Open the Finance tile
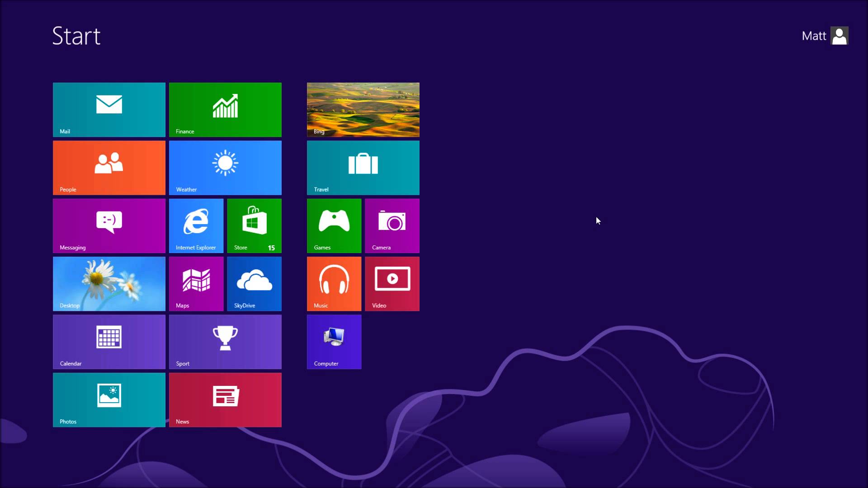This screenshot has width=868, height=488. pyautogui.click(x=225, y=110)
